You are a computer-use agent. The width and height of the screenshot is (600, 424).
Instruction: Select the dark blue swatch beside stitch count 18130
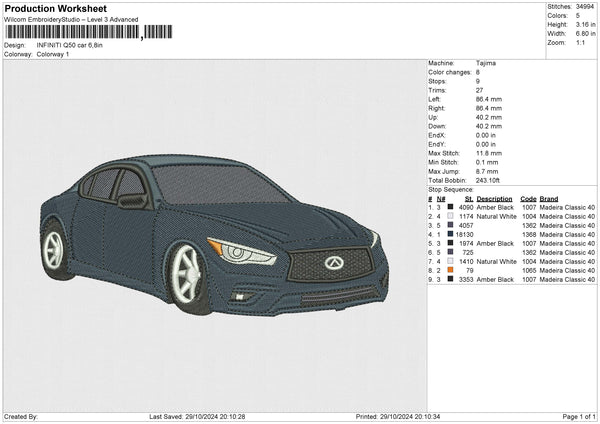click(450, 234)
